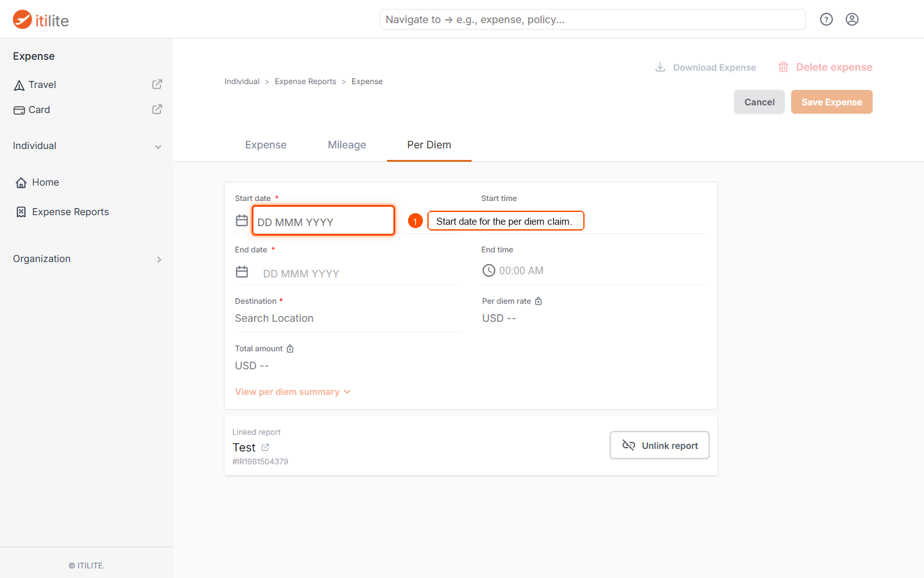Click the Travel external link icon

157,84
